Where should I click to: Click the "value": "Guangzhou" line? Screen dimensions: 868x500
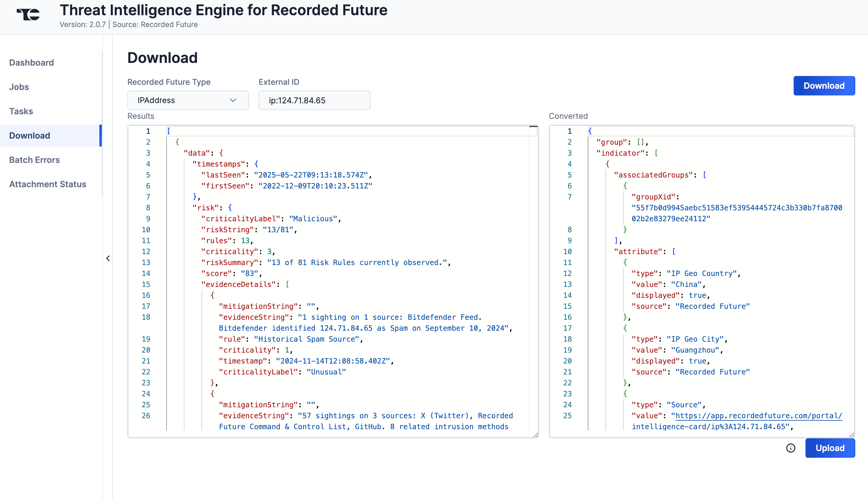tap(677, 350)
